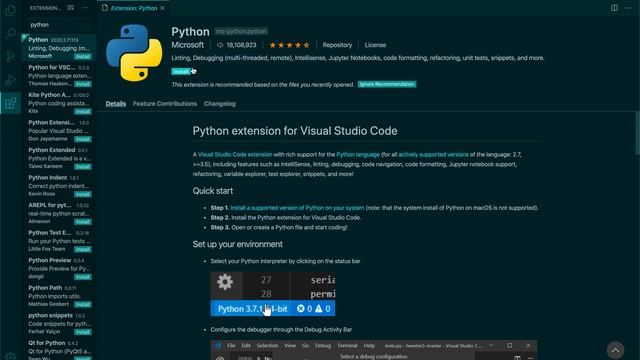Screen dimensions: 640x360
Task: Select the Python Indent list entry
Action: pyautogui.click(x=59, y=185)
